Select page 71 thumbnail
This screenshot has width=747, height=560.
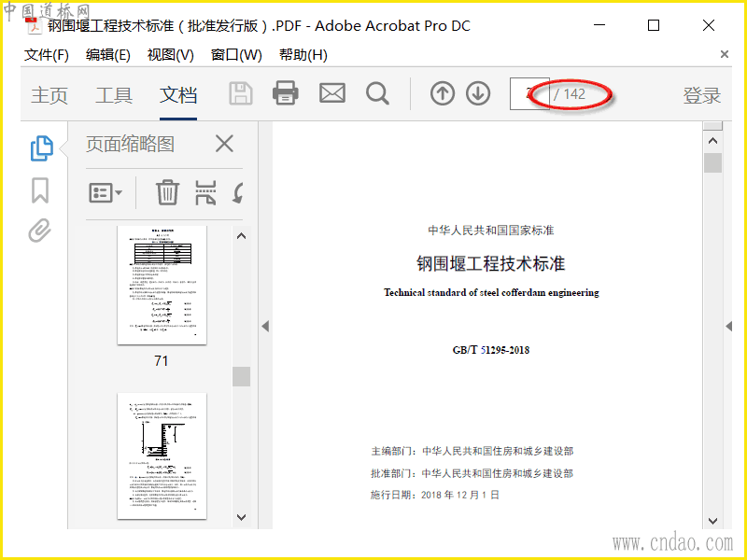click(x=162, y=285)
